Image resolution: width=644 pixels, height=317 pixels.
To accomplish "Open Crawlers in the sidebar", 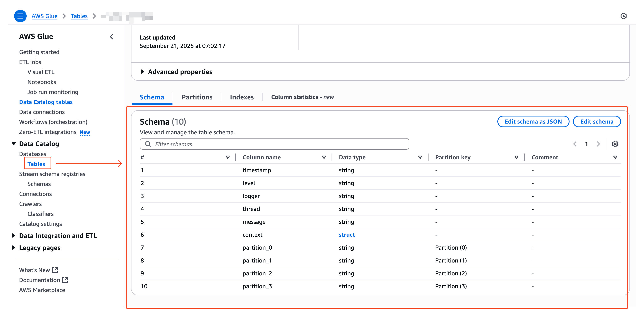I will click(x=31, y=204).
